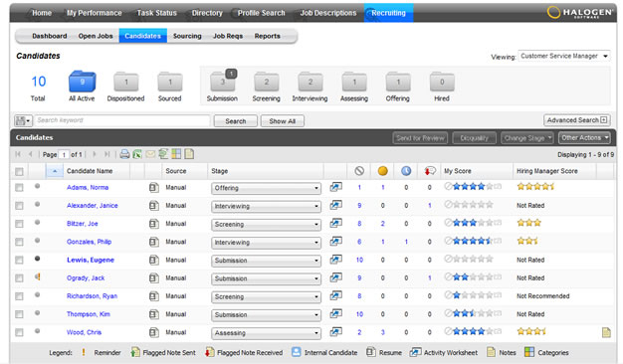The width and height of the screenshot is (623, 364).
Task: Click the Show All button
Action: point(282,121)
